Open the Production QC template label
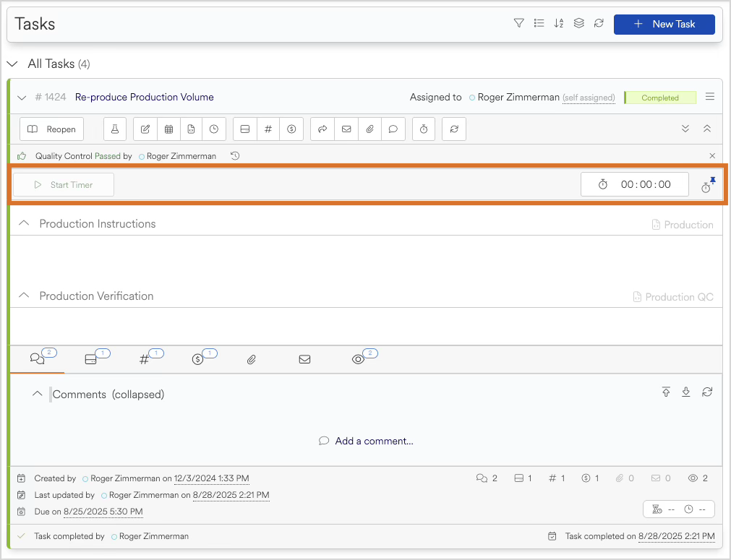This screenshot has width=731, height=560. tap(673, 297)
